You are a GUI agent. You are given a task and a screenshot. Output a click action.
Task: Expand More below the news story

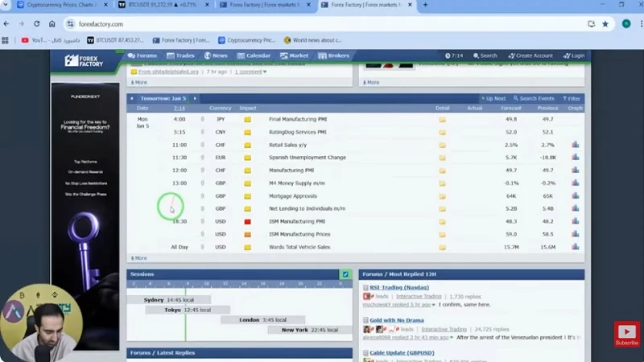138,82
